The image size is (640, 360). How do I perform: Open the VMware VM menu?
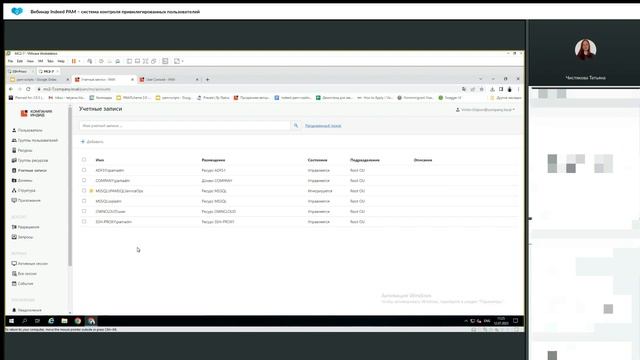40,61
